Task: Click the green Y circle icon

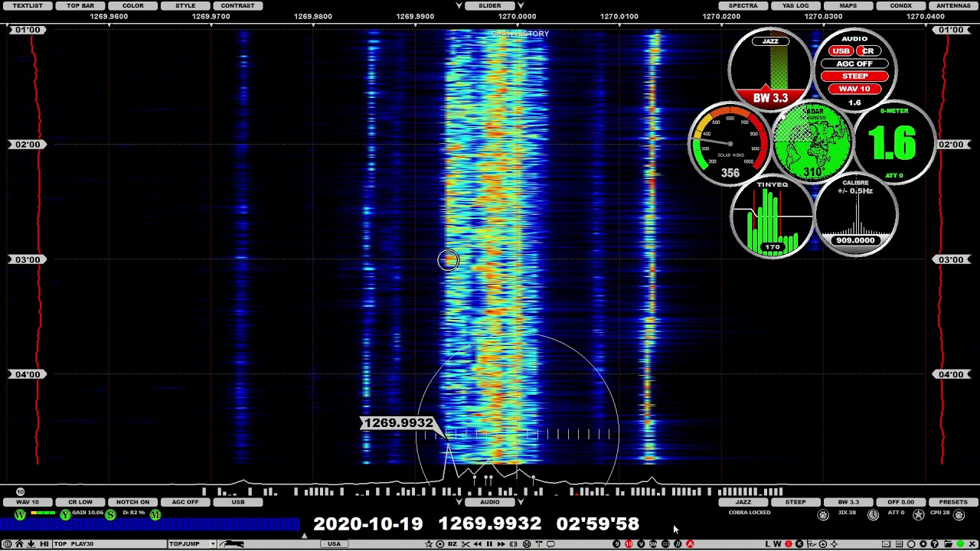Action: 65,515
